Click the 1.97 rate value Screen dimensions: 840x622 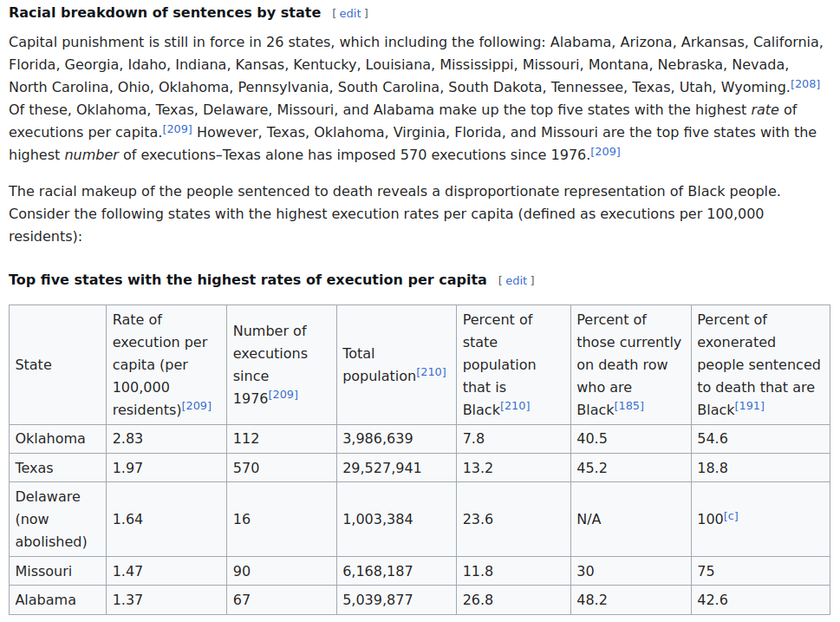coord(127,468)
